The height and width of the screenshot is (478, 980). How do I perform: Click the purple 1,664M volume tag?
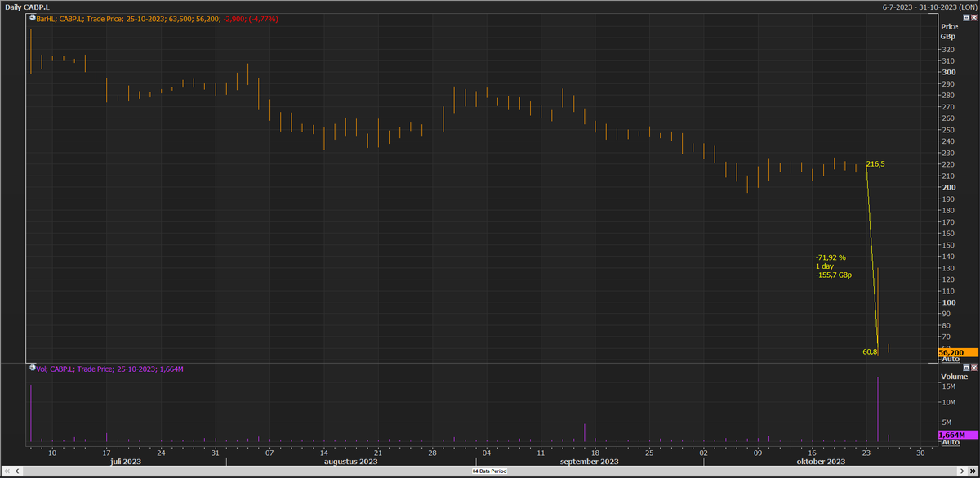click(959, 435)
